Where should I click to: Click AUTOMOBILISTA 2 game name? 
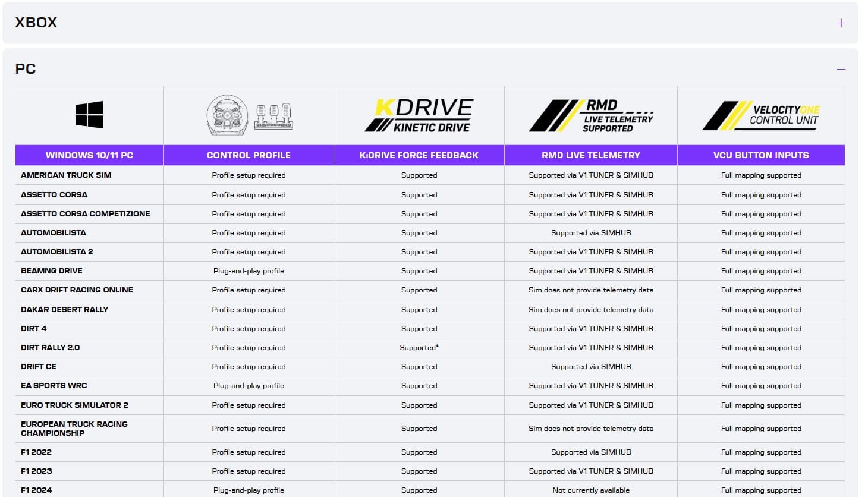(57, 252)
